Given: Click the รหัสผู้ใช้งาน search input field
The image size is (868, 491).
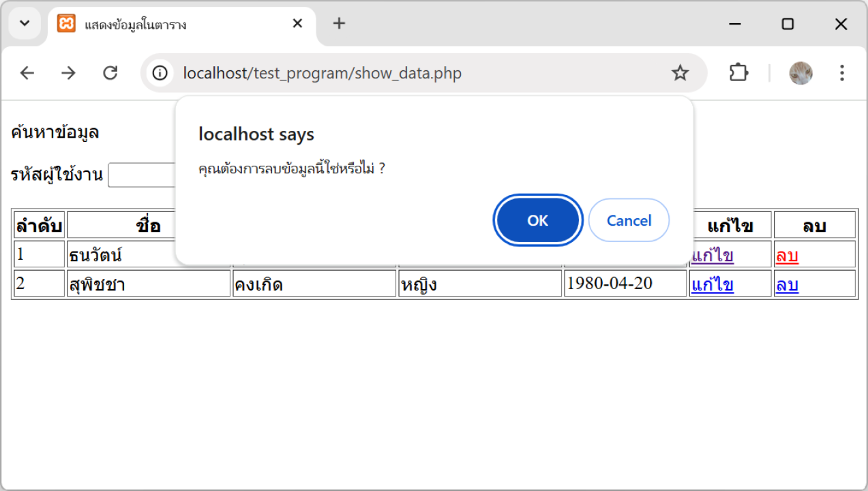Looking at the screenshot, I should [x=142, y=175].
